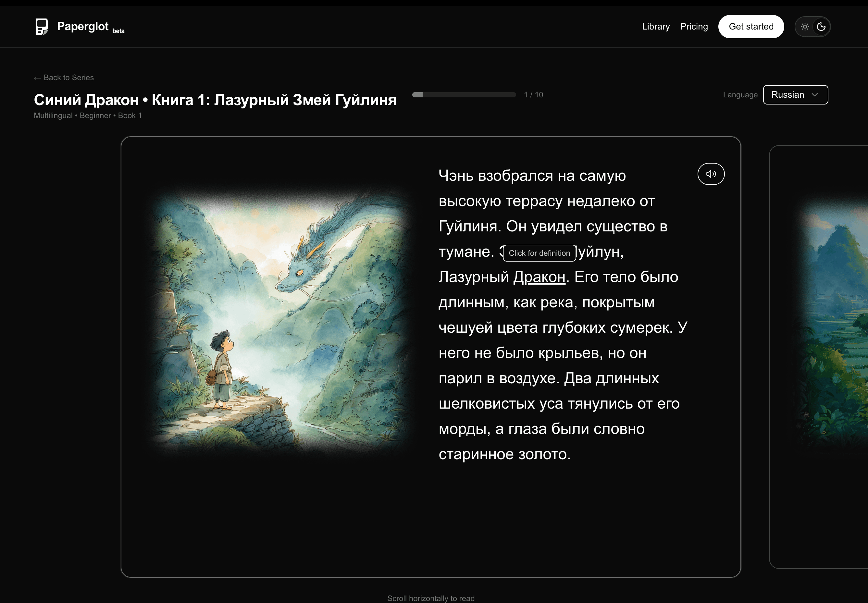Click the arrow in Back to Series
Image resolution: width=868 pixels, height=603 pixels.
click(37, 78)
